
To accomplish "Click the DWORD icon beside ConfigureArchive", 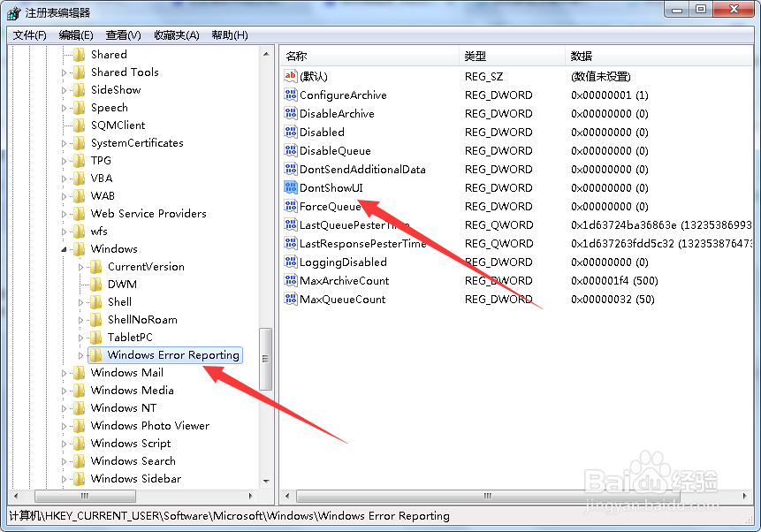I will click(290, 95).
